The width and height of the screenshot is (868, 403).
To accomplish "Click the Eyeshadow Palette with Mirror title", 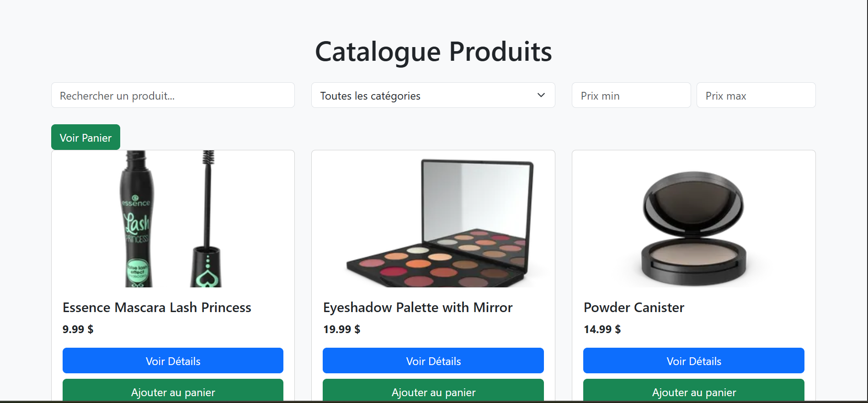I will [x=418, y=308].
